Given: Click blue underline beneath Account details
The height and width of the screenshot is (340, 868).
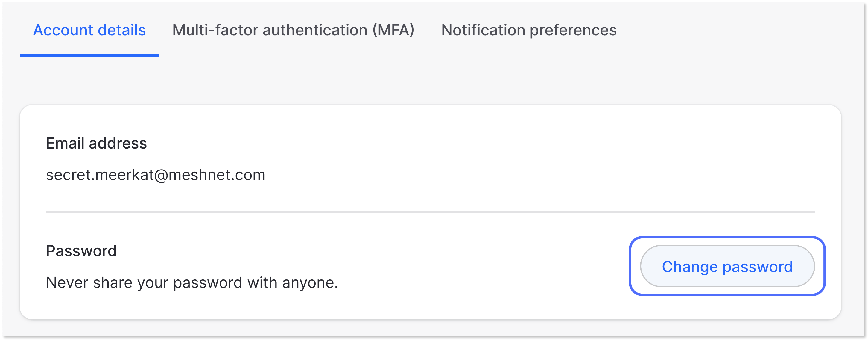Looking at the screenshot, I should pos(89,55).
